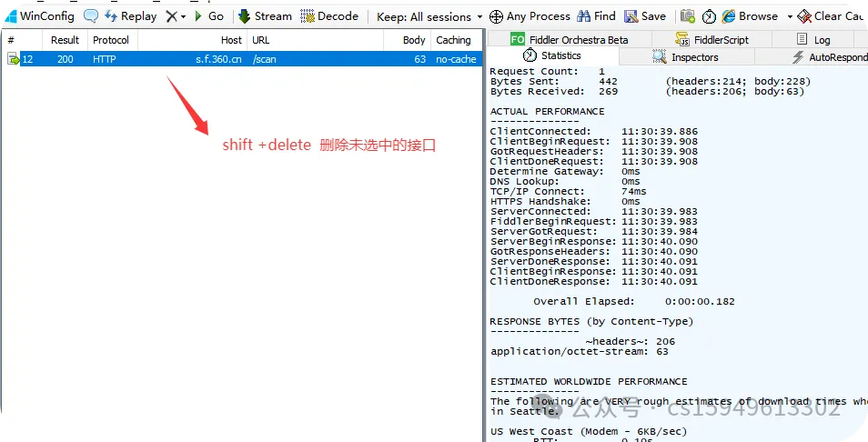Open the Fiddler Orchestra Beta tab

point(570,40)
